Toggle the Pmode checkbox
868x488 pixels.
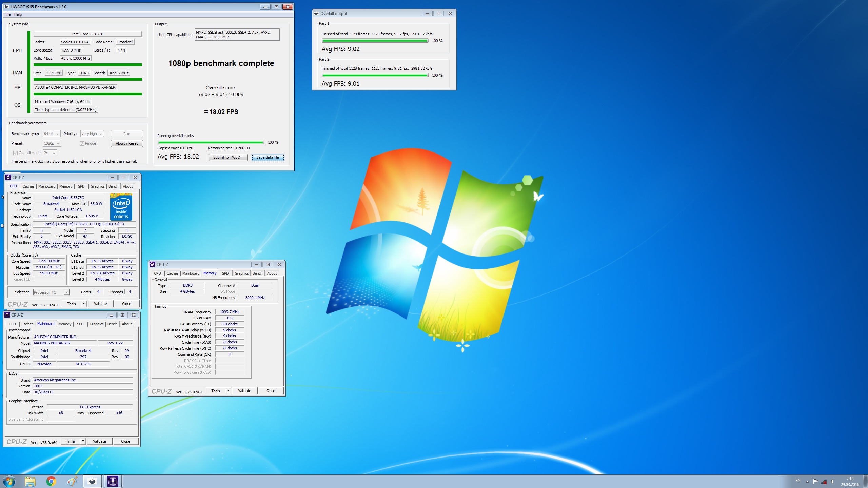click(x=82, y=143)
